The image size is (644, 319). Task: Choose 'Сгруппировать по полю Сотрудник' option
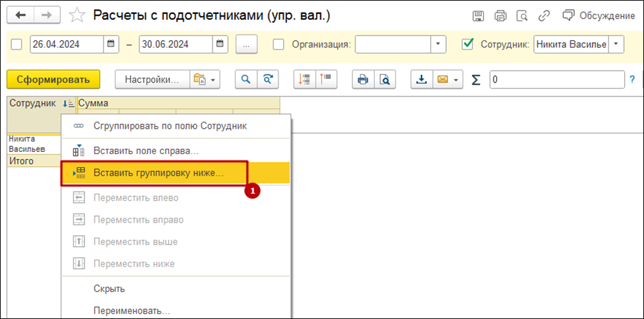(x=170, y=125)
